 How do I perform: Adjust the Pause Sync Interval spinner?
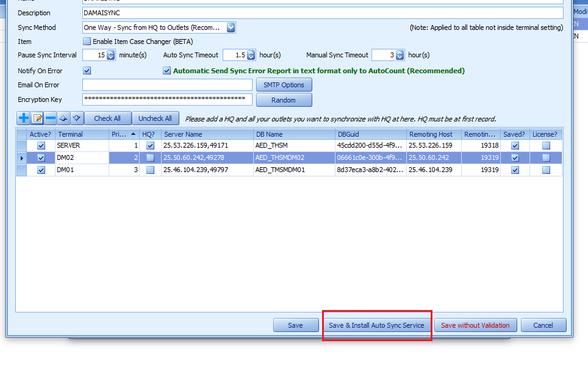coord(110,55)
